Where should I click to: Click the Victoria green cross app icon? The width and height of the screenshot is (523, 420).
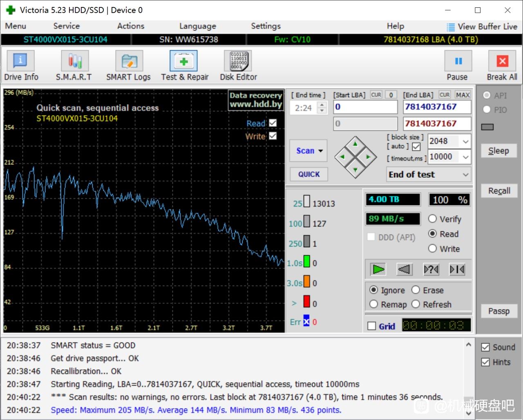[11, 10]
